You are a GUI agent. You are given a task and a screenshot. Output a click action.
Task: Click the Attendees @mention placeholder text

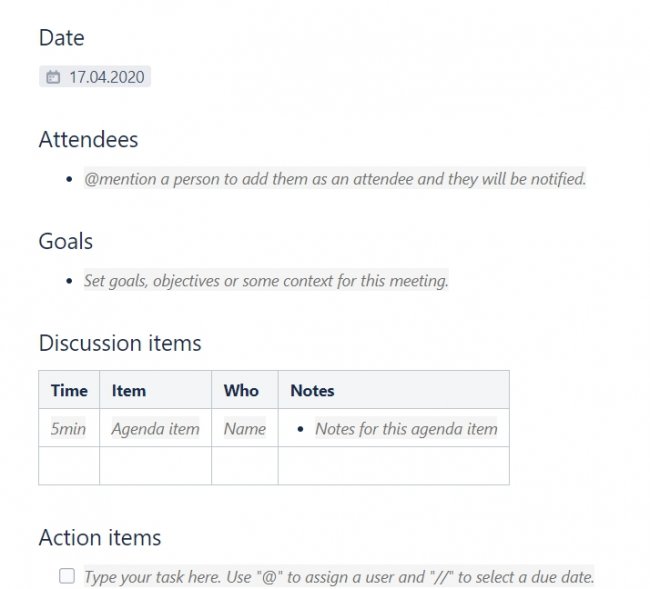click(x=334, y=179)
